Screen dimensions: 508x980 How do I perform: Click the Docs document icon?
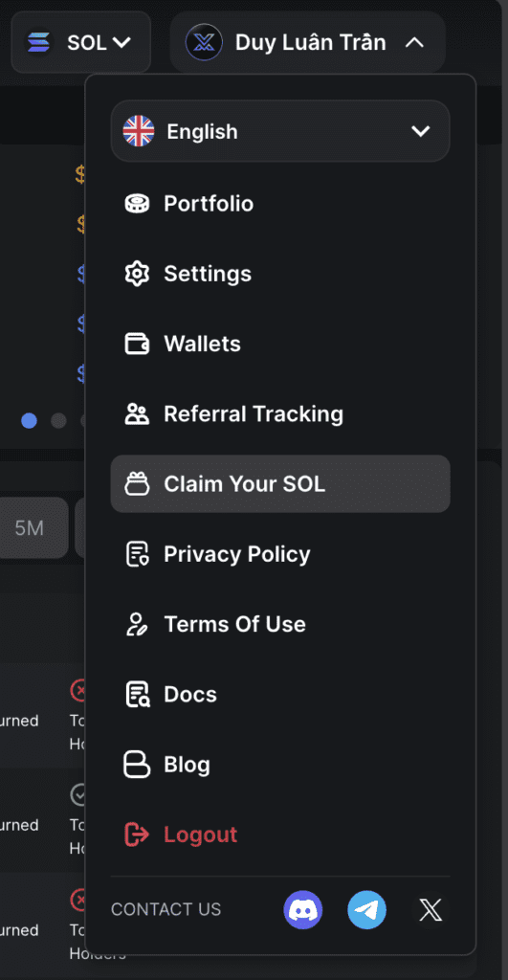[138, 695]
